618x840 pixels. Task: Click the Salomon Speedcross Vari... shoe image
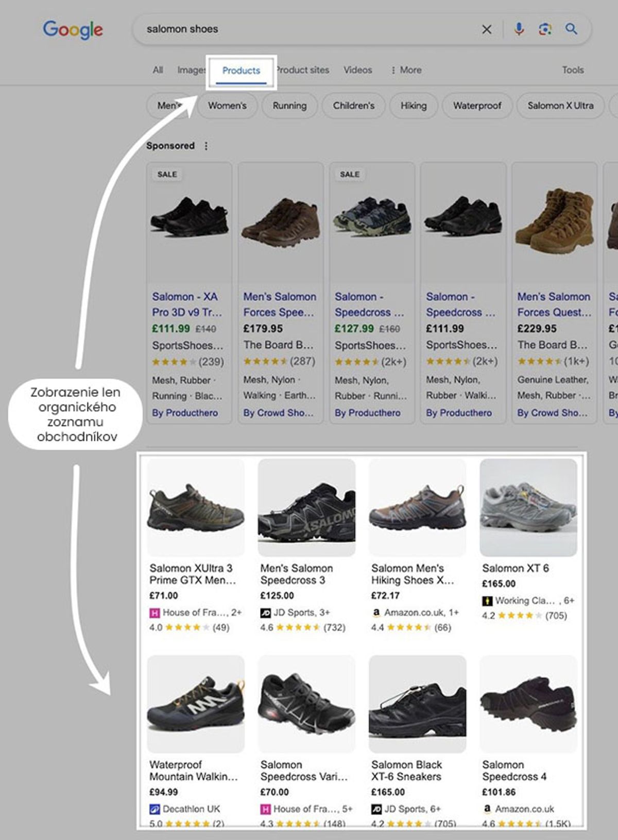click(x=306, y=704)
